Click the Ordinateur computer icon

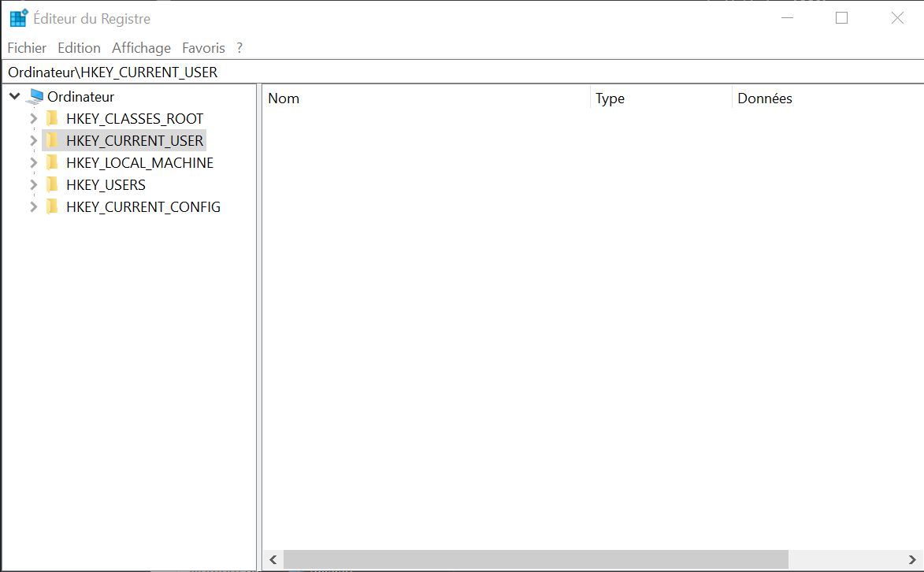click(x=35, y=96)
